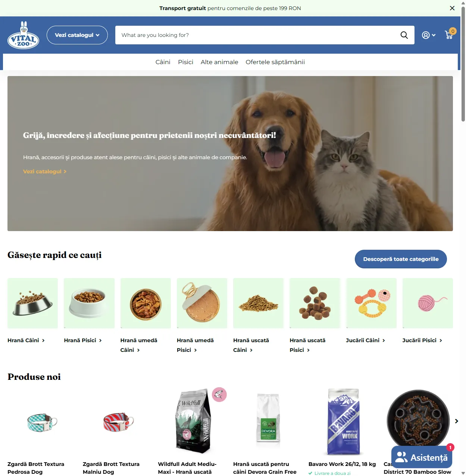Screen dimensions: 466x476
Task: Click Descoperă toate categoriile button
Action: tap(401, 259)
